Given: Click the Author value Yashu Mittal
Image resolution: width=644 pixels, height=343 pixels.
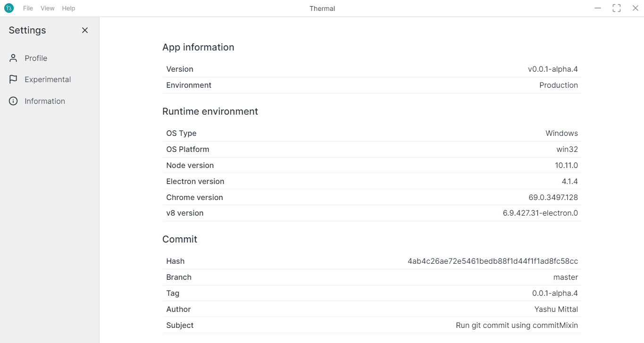Looking at the screenshot, I should [x=556, y=309].
